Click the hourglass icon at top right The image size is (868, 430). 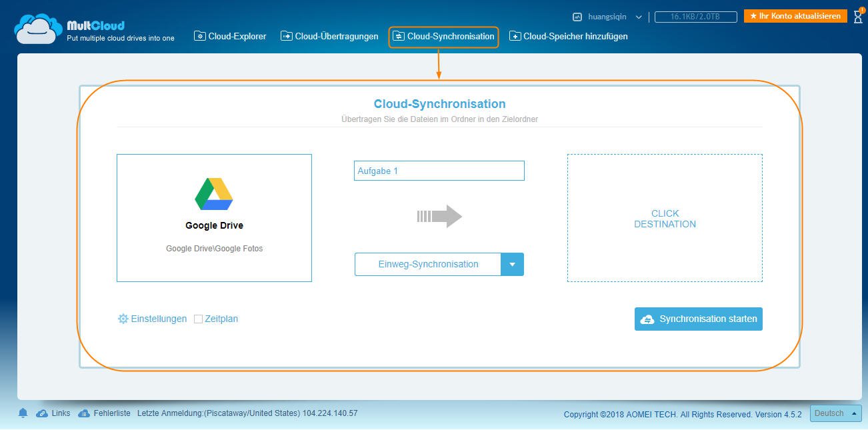pos(857,17)
